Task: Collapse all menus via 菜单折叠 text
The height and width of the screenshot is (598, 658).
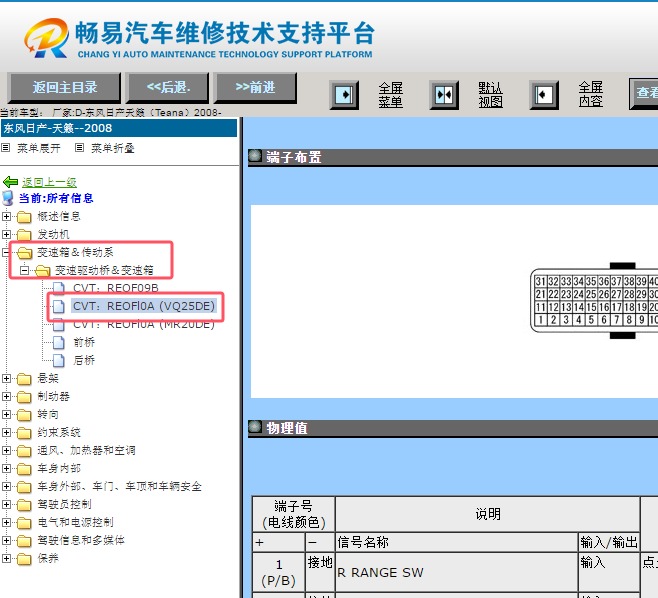Action: (x=113, y=148)
